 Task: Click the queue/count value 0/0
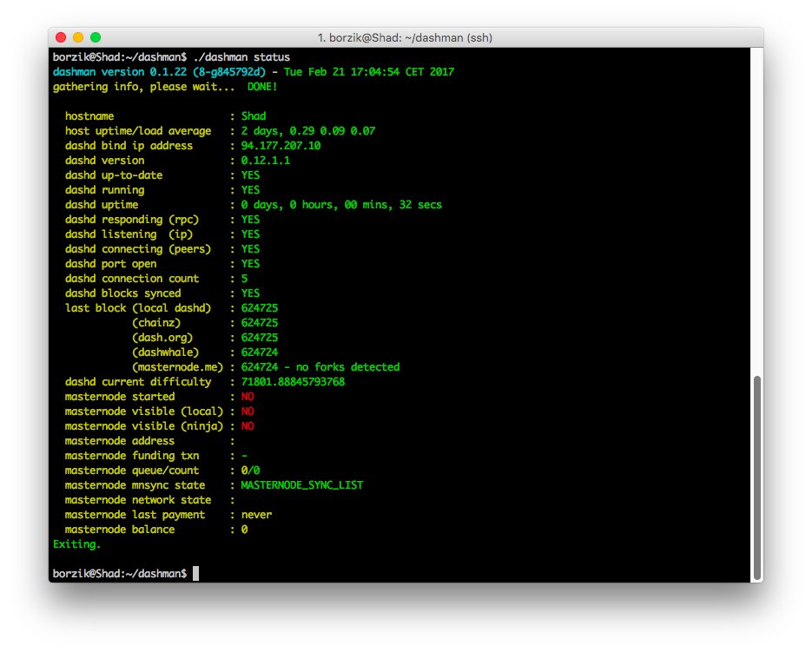(251, 471)
